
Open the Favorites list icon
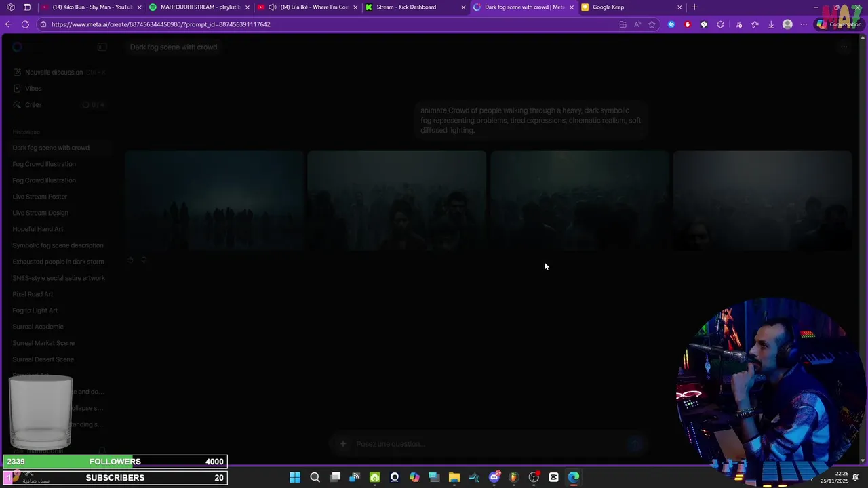755,24
